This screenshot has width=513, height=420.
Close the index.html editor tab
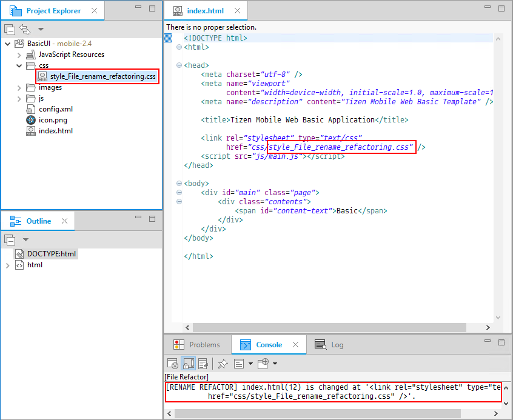tap(236, 11)
